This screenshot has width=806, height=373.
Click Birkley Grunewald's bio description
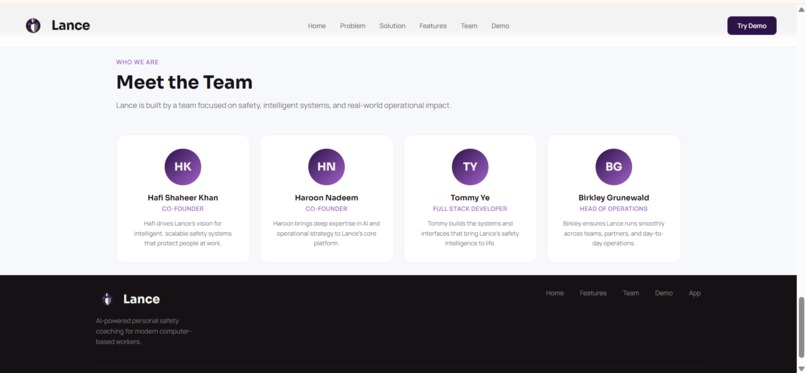(x=614, y=233)
